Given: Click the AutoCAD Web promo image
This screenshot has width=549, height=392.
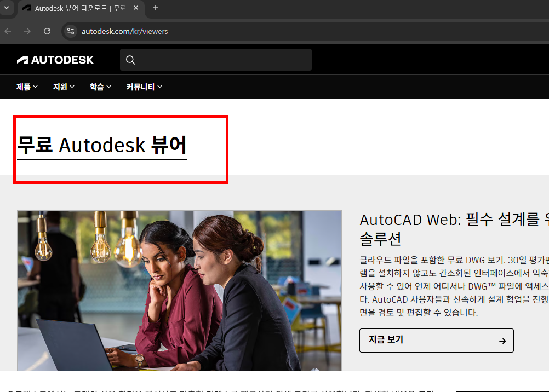Looking at the screenshot, I should (x=179, y=290).
